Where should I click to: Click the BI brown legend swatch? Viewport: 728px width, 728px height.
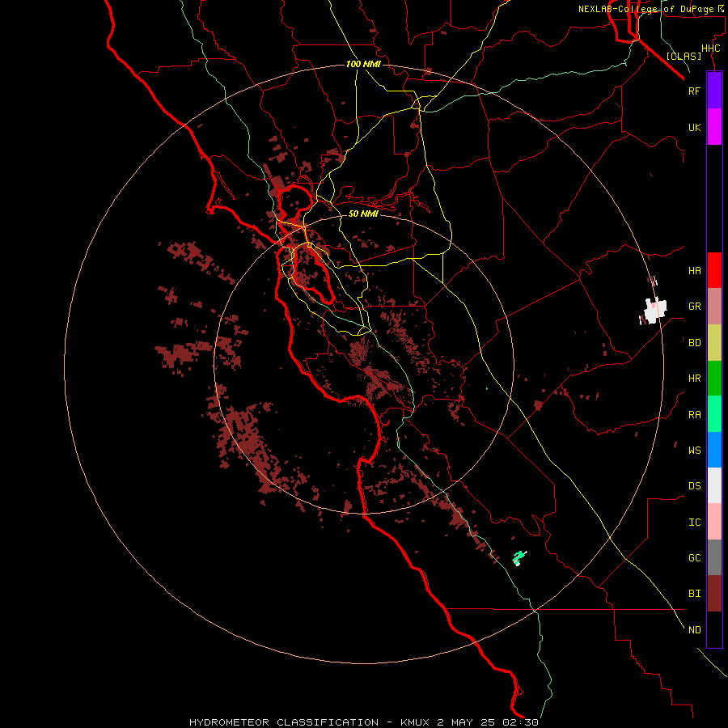[714, 594]
